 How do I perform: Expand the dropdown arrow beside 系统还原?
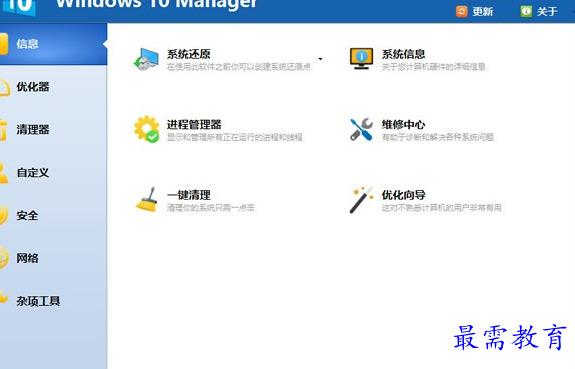tap(321, 59)
